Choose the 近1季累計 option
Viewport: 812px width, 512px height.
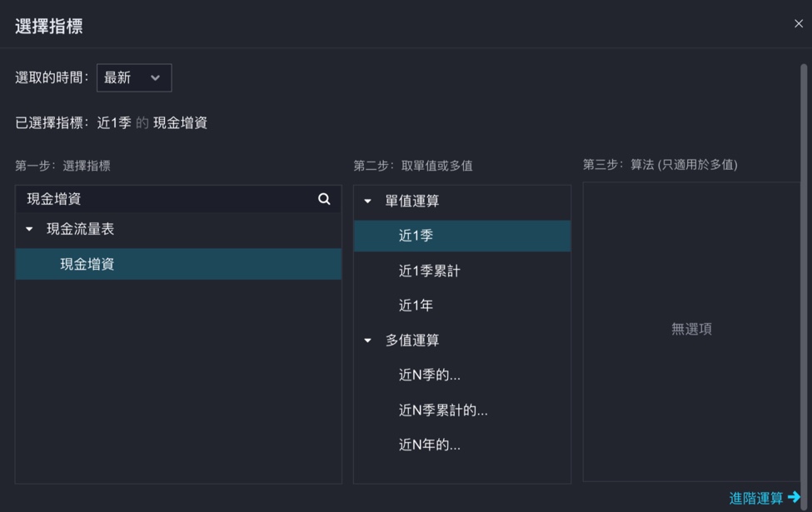pos(429,271)
